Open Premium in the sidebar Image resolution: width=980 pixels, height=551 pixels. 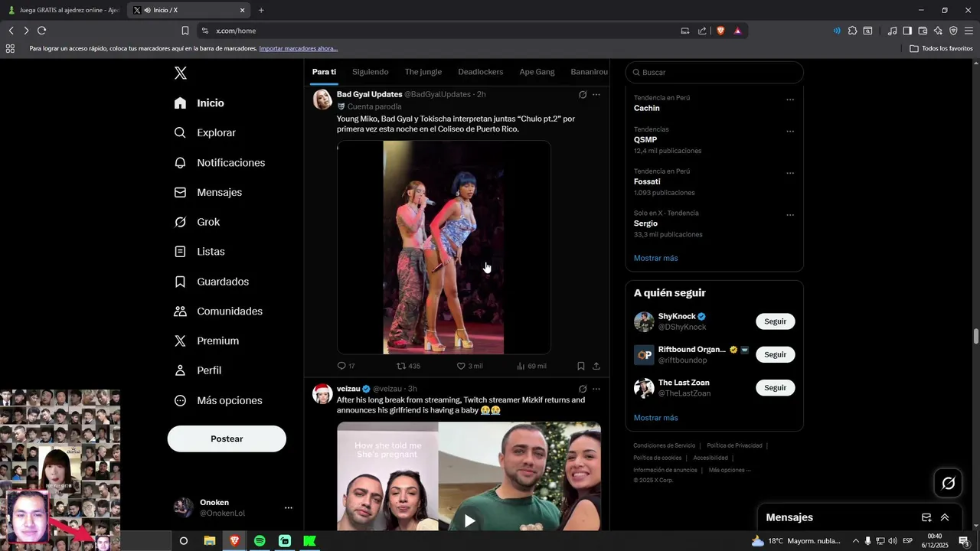click(207, 341)
